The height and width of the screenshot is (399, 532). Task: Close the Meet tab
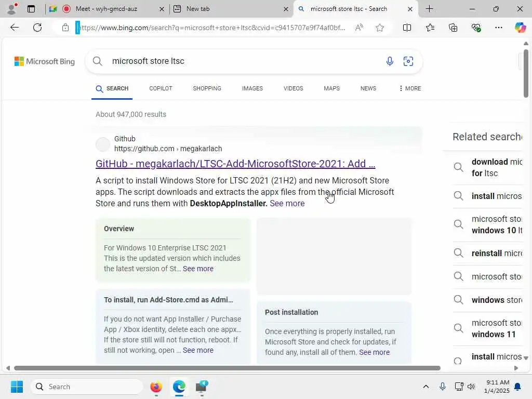[x=162, y=9]
